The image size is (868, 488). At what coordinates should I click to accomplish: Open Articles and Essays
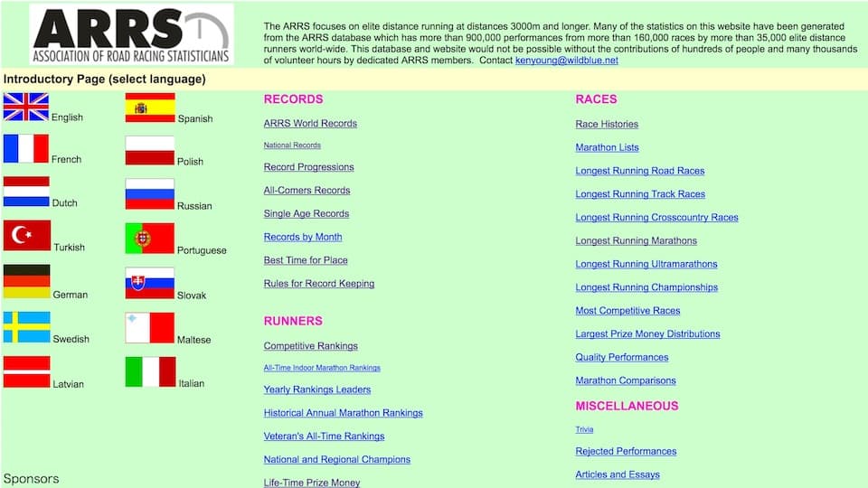pos(618,474)
